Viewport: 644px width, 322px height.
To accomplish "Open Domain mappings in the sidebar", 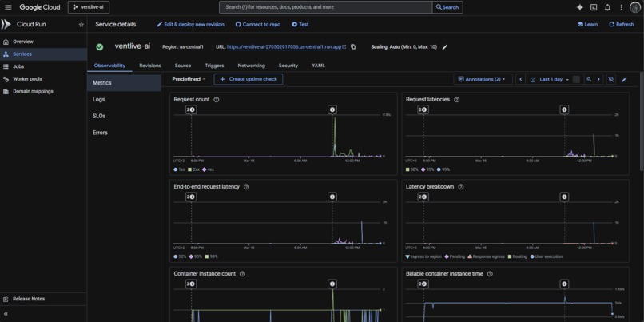I will coord(43,92).
